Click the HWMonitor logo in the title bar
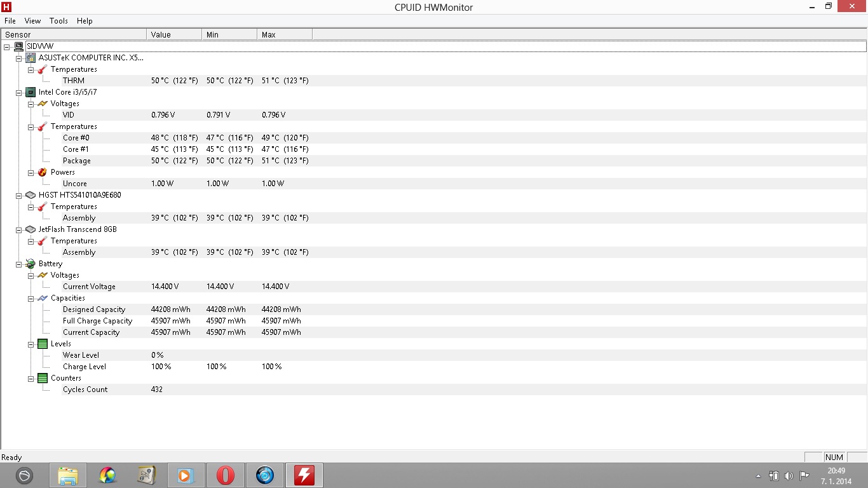This screenshot has width=868, height=488. (7, 7)
